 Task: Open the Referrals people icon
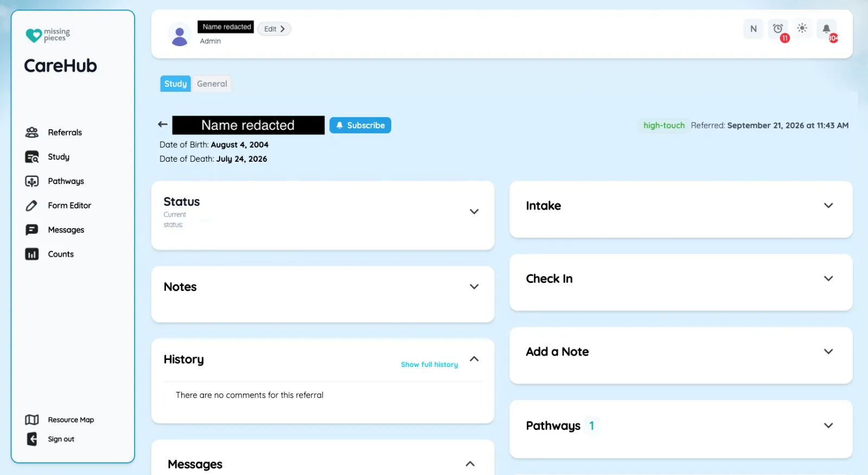pos(32,132)
